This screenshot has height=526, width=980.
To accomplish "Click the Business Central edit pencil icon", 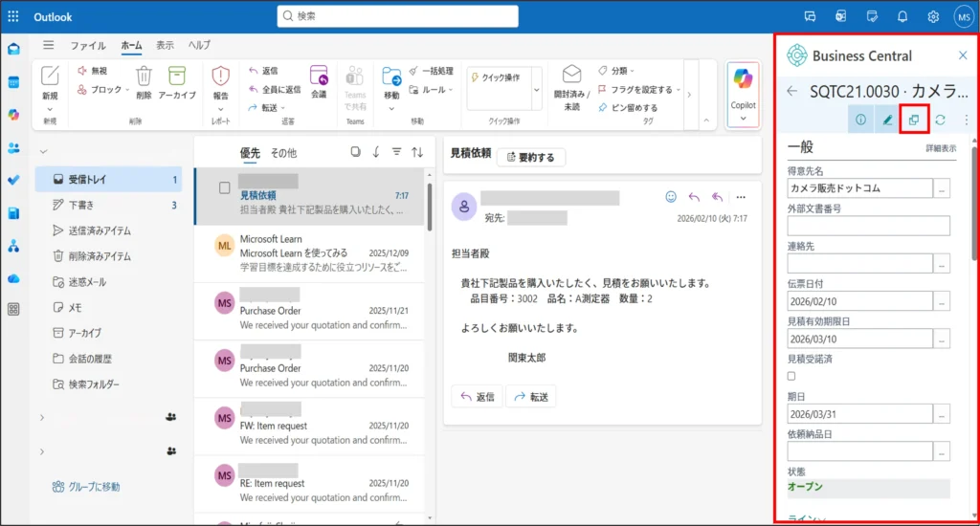I will pos(887,120).
